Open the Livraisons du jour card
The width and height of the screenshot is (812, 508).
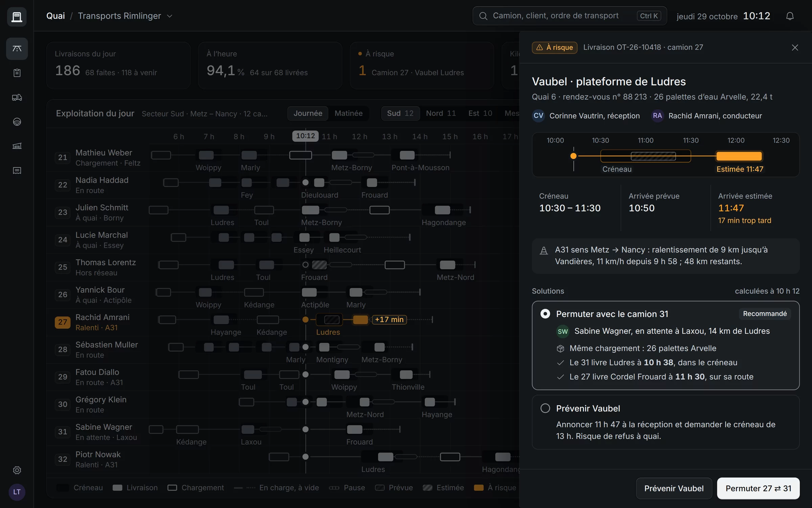coord(118,65)
